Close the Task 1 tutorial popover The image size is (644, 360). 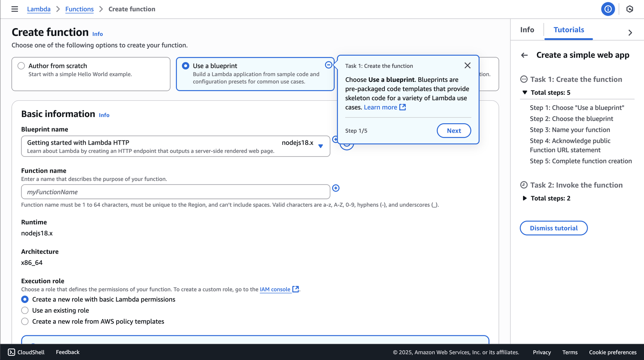[467, 66]
